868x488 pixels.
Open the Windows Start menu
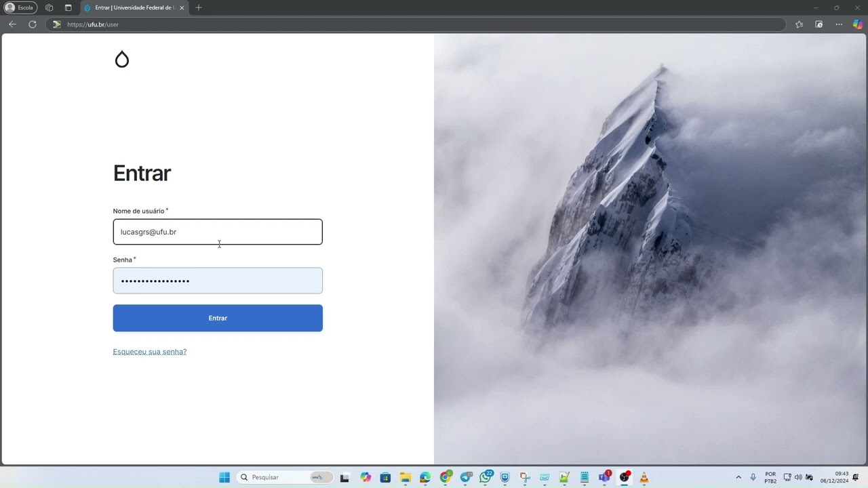(224, 477)
